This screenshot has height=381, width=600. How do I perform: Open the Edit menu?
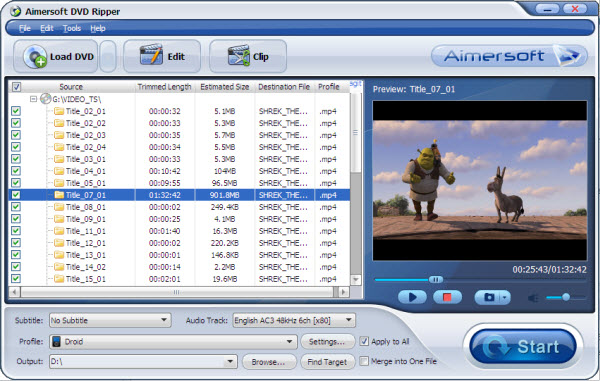[47, 28]
